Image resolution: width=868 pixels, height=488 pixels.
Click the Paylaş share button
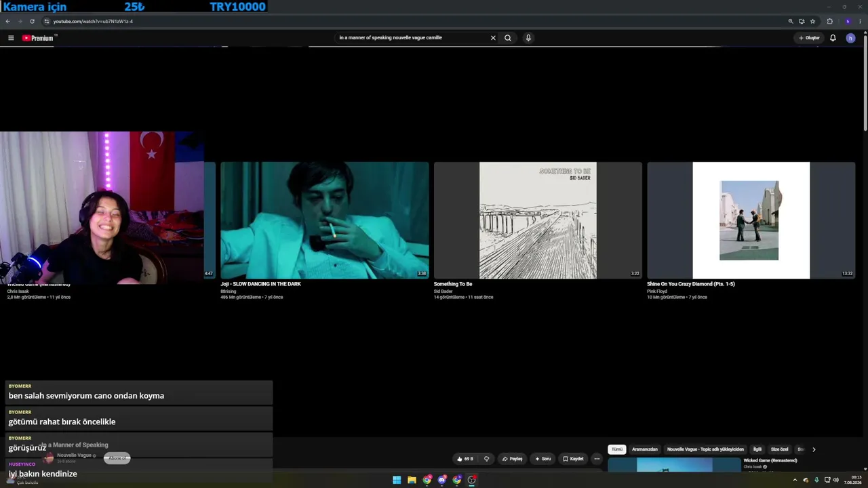coord(512,459)
